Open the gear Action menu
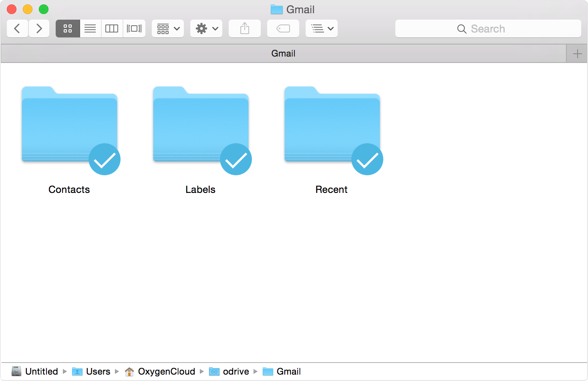This screenshot has height=381, width=588. tap(206, 28)
